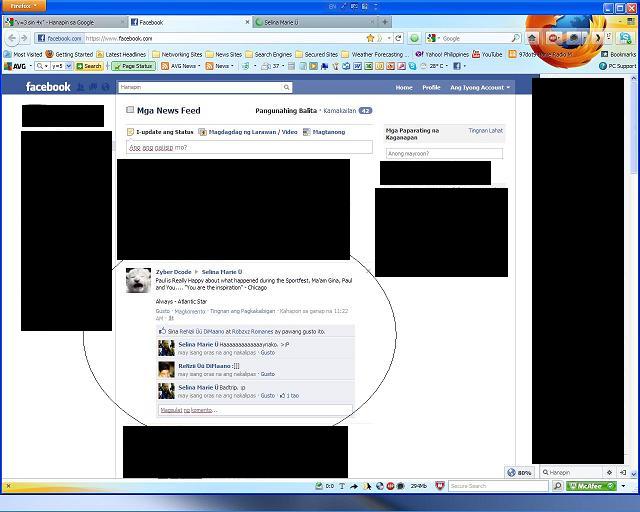Close the Facebook tab

point(247,22)
